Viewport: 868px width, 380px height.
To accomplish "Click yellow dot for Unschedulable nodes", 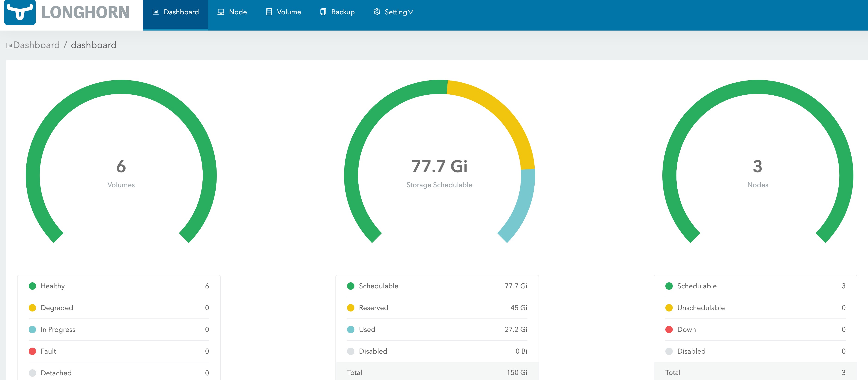I will tap(669, 308).
